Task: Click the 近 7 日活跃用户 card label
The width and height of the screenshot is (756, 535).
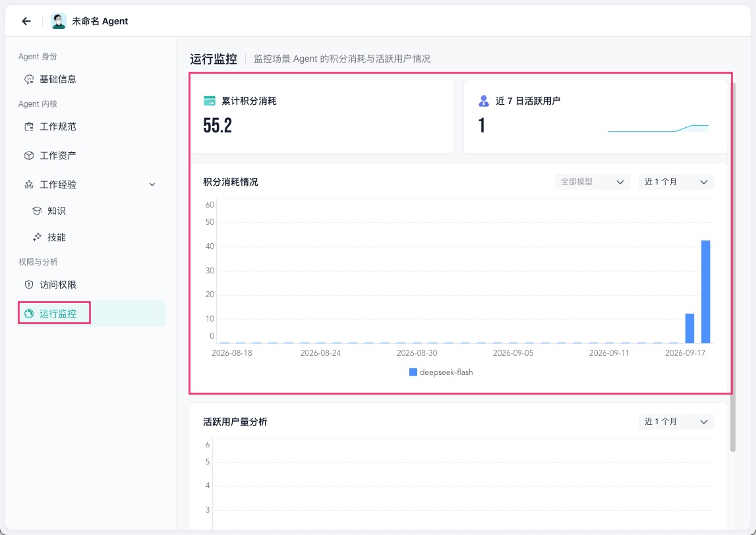Action: pos(528,101)
